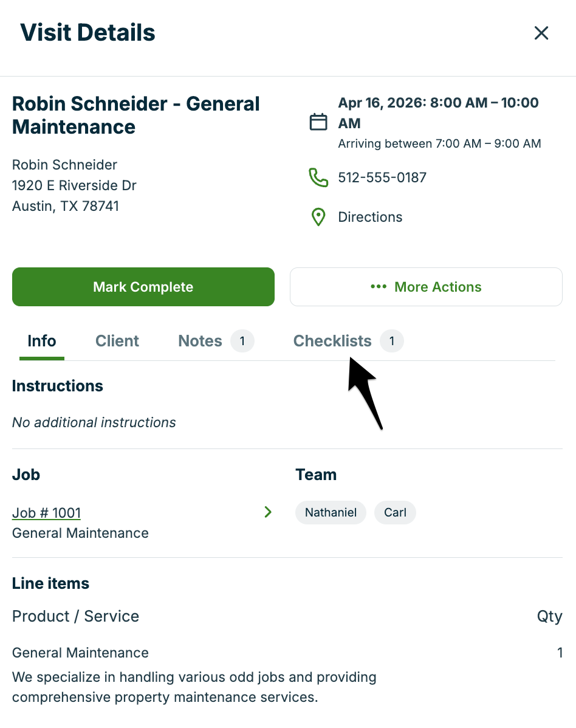Select the Nathaniel team member chip
The image size is (576, 728).
tap(331, 512)
